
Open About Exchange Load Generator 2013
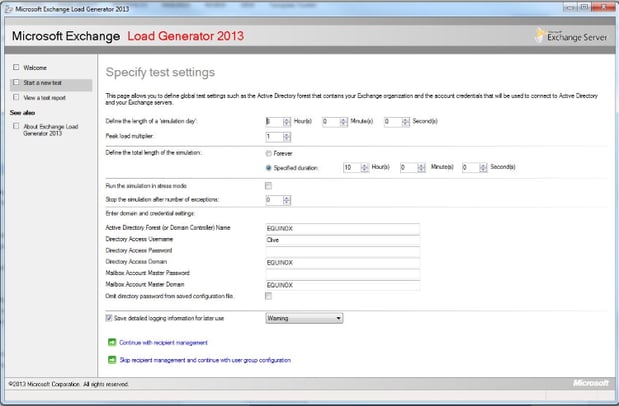click(51, 130)
